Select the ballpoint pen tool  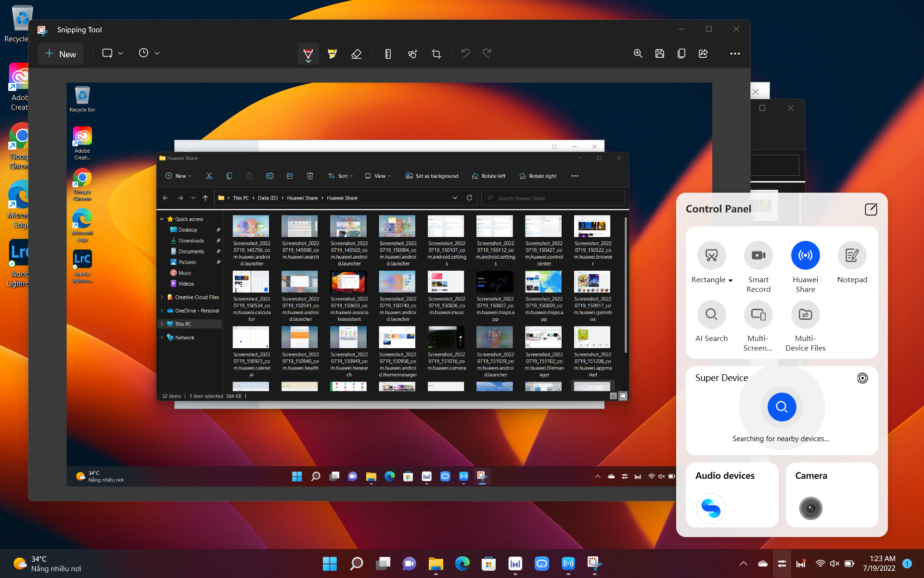click(308, 54)
